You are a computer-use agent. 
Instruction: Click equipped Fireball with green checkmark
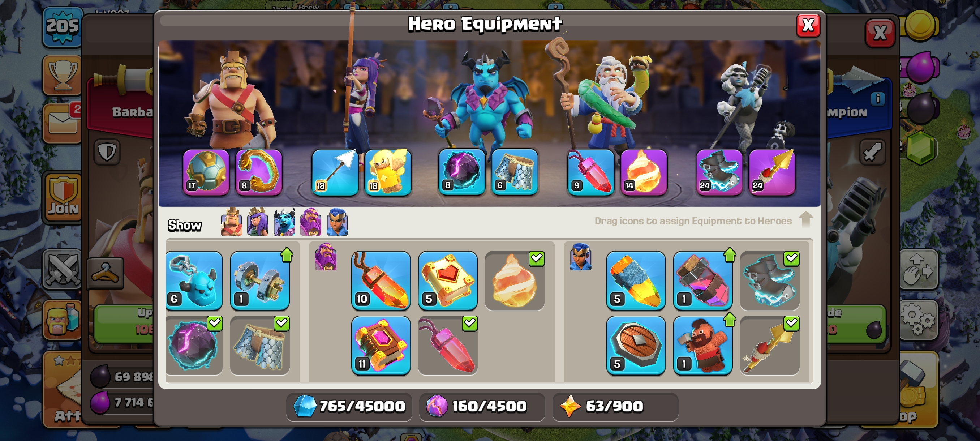[514, 281]
